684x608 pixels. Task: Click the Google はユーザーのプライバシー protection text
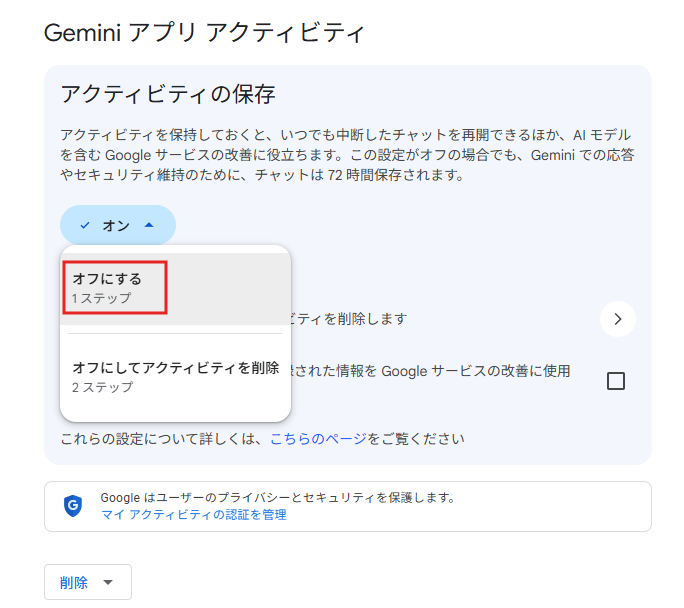point(278,497)
